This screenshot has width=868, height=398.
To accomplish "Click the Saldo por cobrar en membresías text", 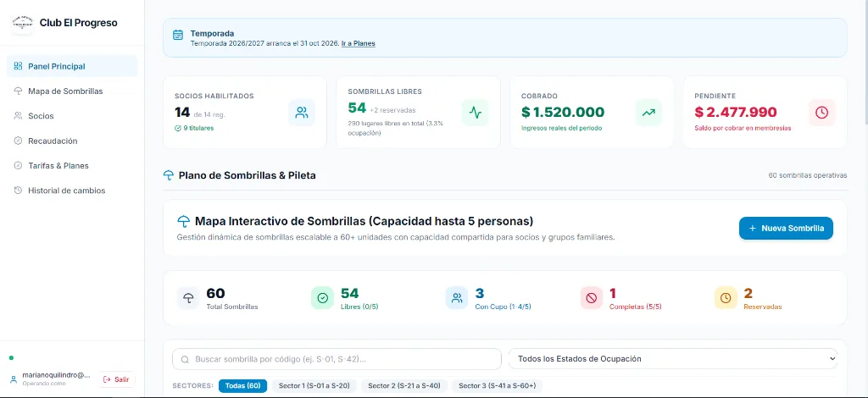I will [743, 128].
